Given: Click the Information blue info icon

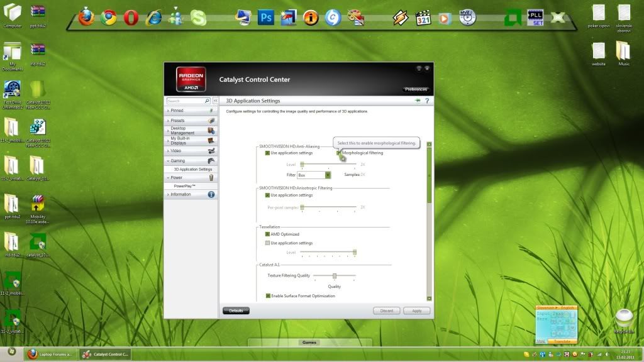Looking at the screenshot, I should 211,195.
